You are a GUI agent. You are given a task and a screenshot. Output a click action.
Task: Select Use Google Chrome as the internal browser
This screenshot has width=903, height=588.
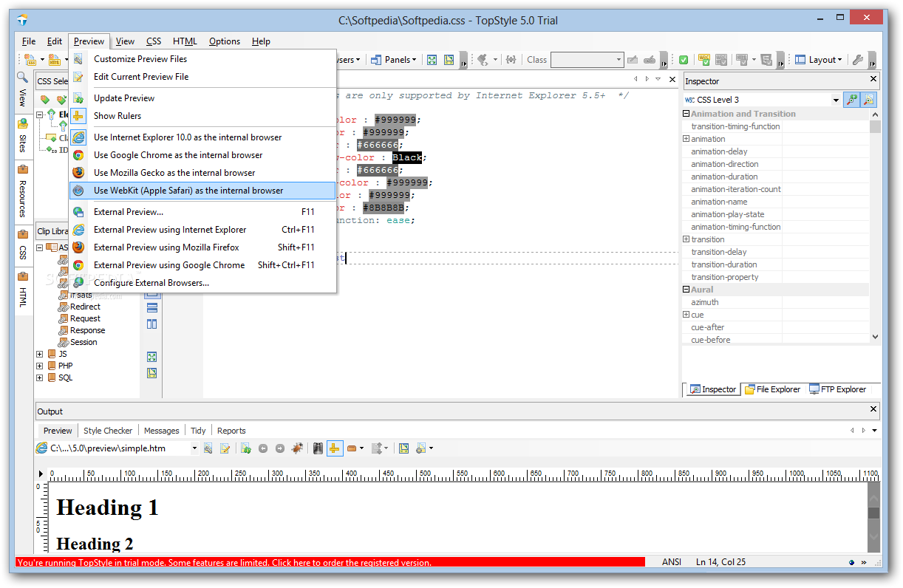point(202,155)
